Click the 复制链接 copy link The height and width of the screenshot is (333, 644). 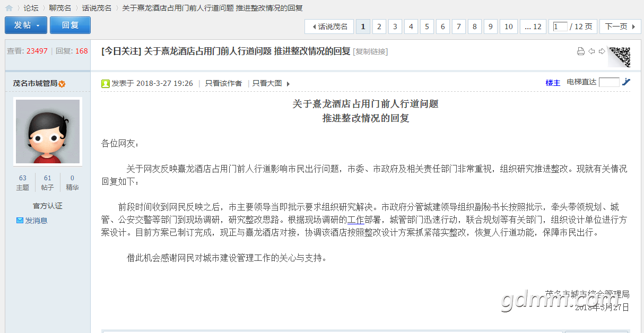370,51
